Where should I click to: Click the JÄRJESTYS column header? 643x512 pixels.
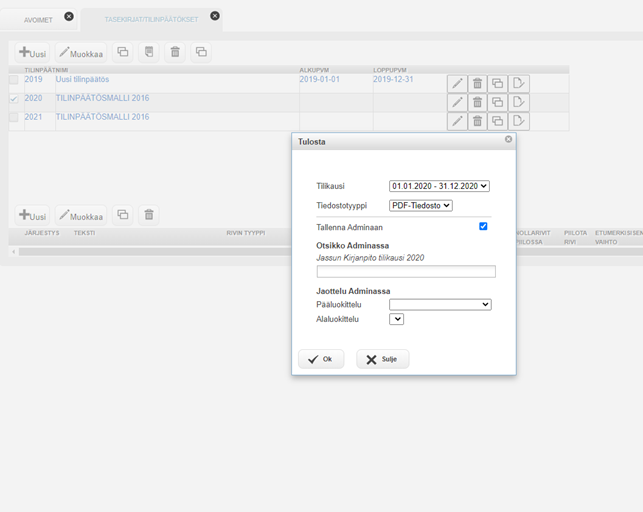[x=42, y=233]
